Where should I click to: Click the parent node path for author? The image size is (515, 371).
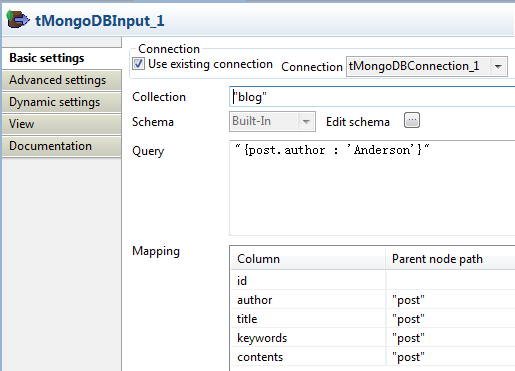[451, 300]
